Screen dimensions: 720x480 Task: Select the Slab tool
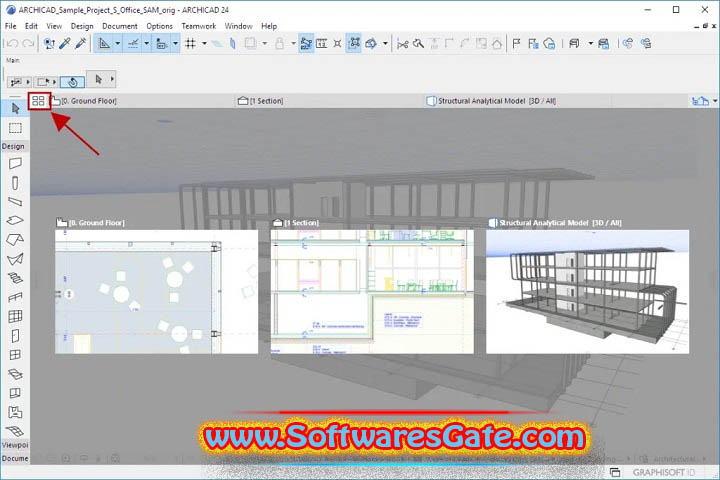[x=15, y=221]
